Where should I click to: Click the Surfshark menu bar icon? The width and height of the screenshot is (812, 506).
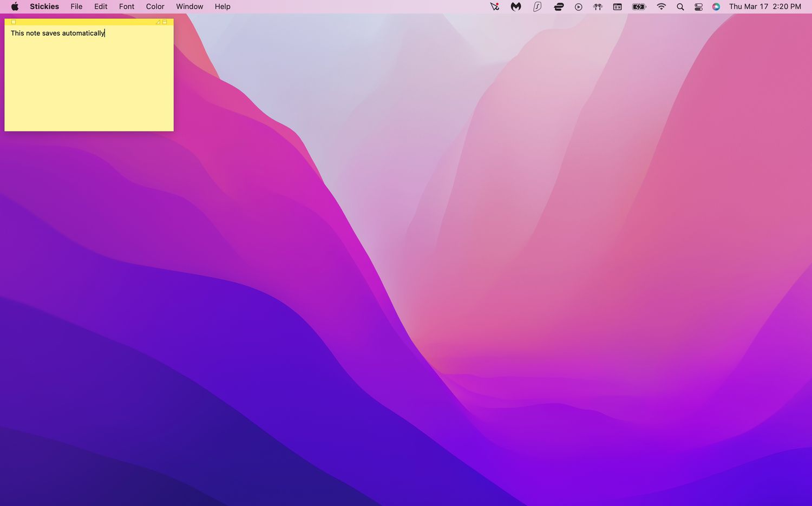tap(537, 6)
